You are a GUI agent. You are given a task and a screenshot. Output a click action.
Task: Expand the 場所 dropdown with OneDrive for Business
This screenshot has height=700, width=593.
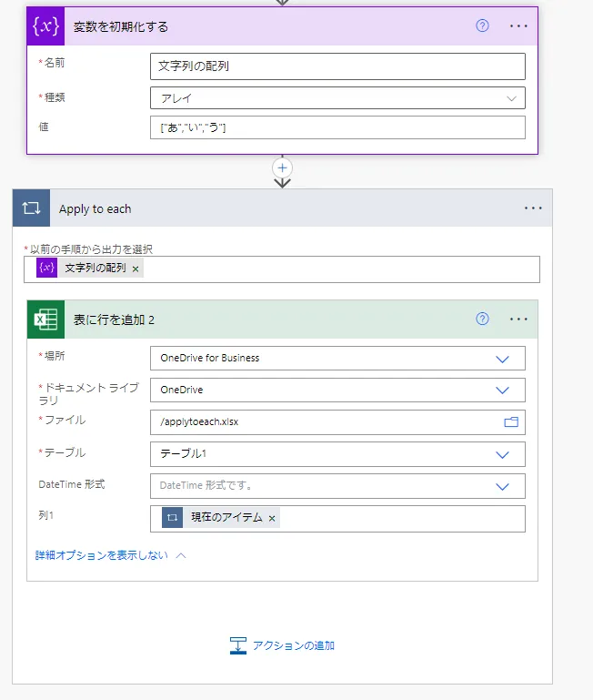503,359
